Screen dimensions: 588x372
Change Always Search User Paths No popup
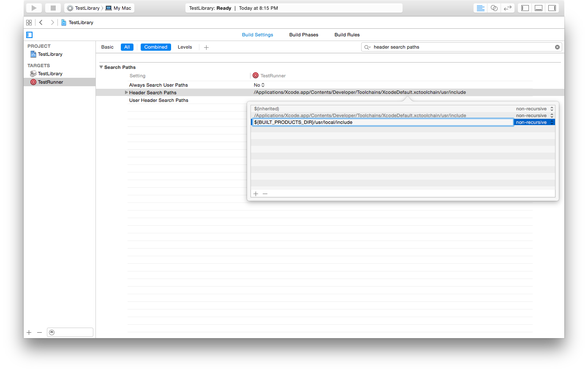(259, 85)
